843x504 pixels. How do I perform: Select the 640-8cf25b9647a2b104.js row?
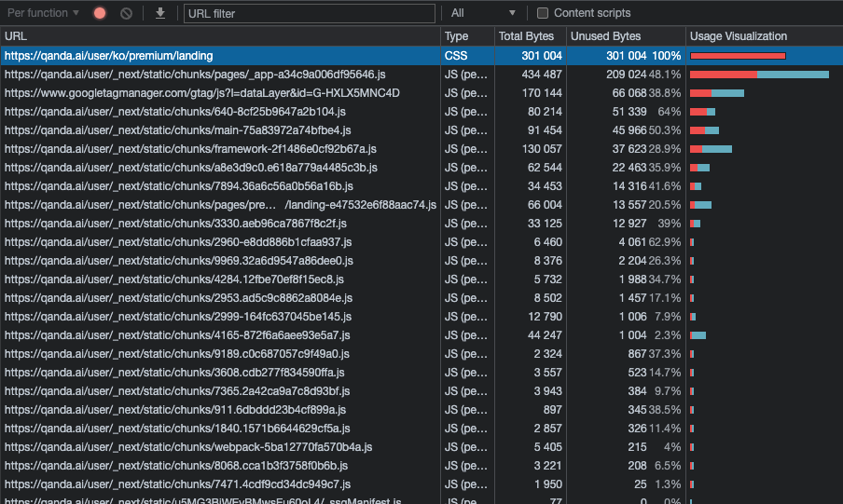(421, 112)
